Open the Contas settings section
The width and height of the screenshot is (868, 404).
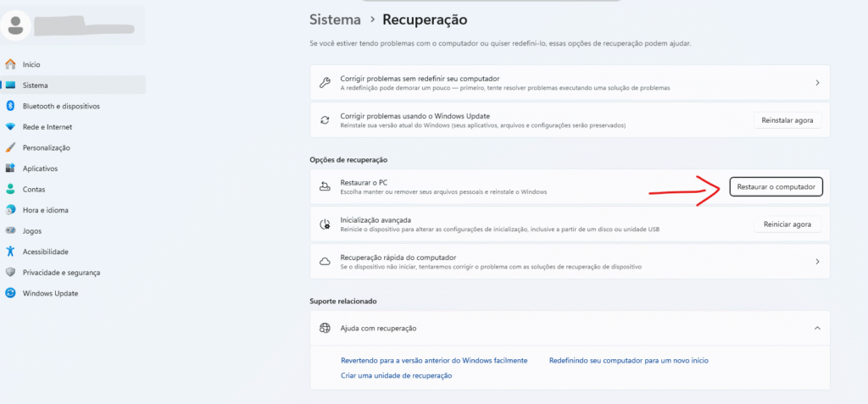point(73,189)
